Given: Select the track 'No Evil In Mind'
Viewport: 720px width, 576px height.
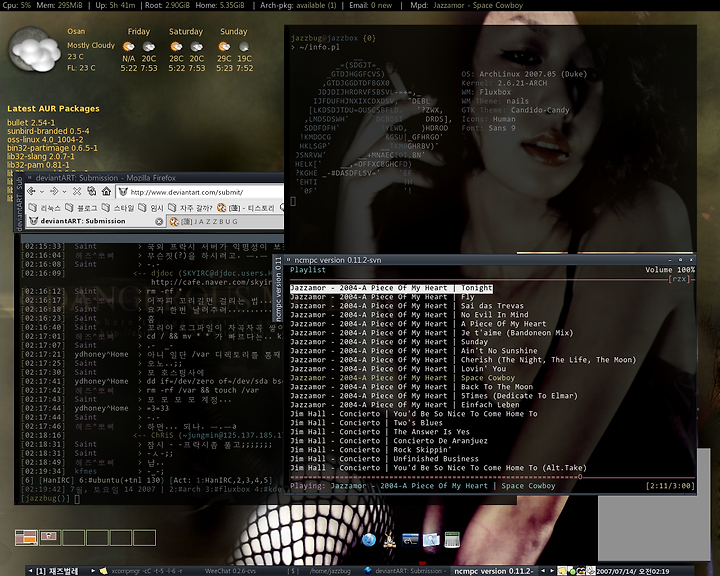Looking at the screenshot, I should coord(409,315).
